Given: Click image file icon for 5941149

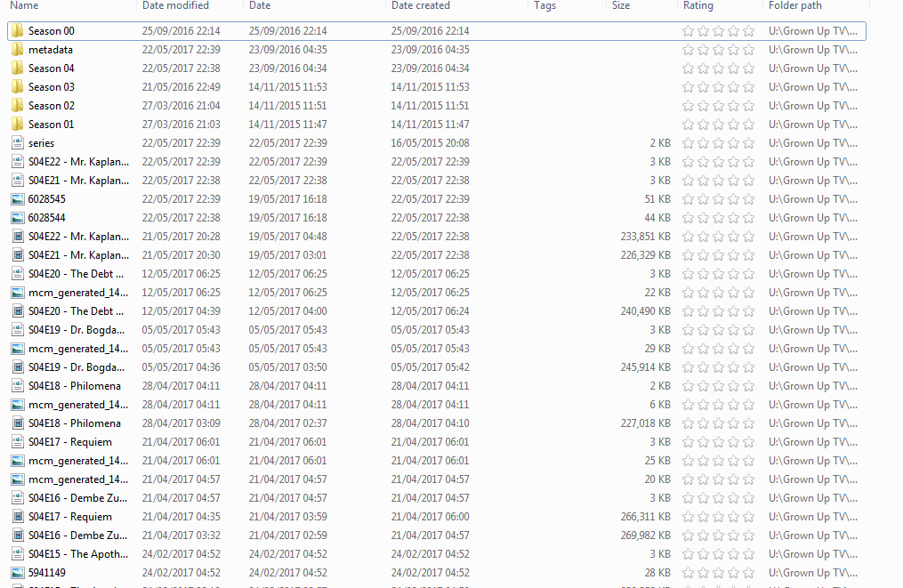Looking at the screenshot, I should coord(18,573).
